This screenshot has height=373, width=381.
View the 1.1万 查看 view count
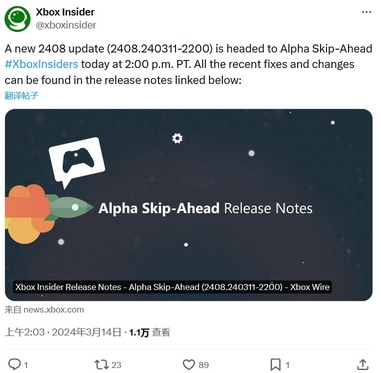pyautogui.click(x=150, y=332)
